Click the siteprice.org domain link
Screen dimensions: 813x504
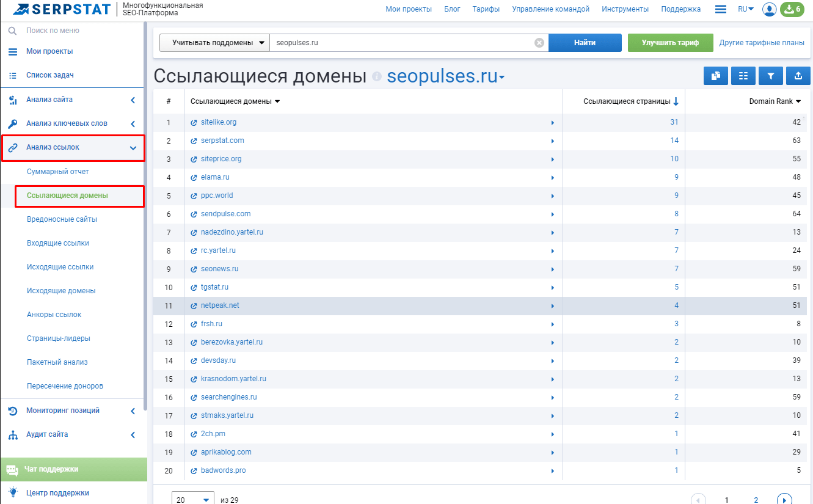click(221, 159)
